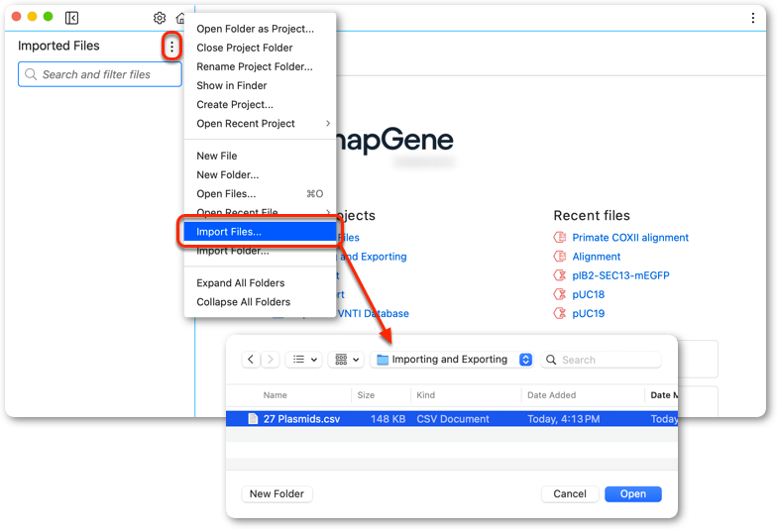Choose Close Project Folder
Image resolution: width=777 pixels, height=532 pixels.
point(260,48)
